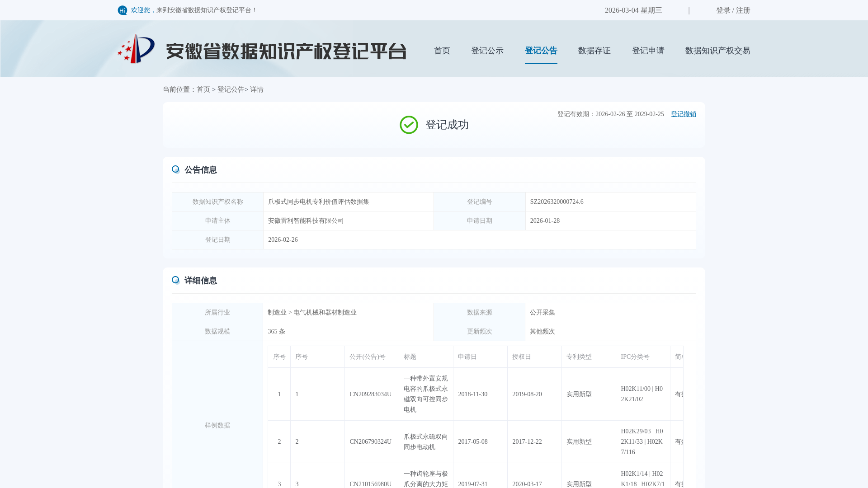
Task: Click the grant date 2017-12-22
Action: tap(527, 442)
